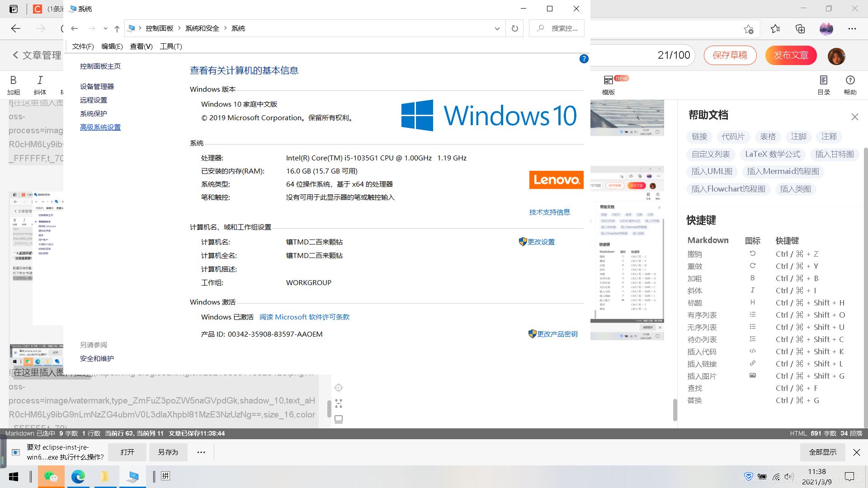Open the 工具(T) menu

(x=170, y=47)
